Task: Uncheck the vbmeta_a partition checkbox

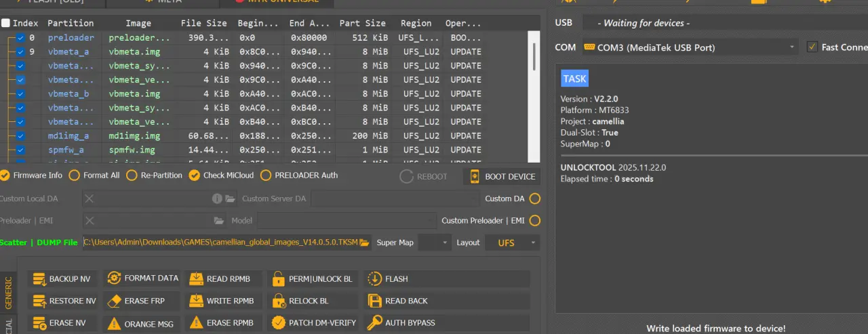Action: pos(21,51)
